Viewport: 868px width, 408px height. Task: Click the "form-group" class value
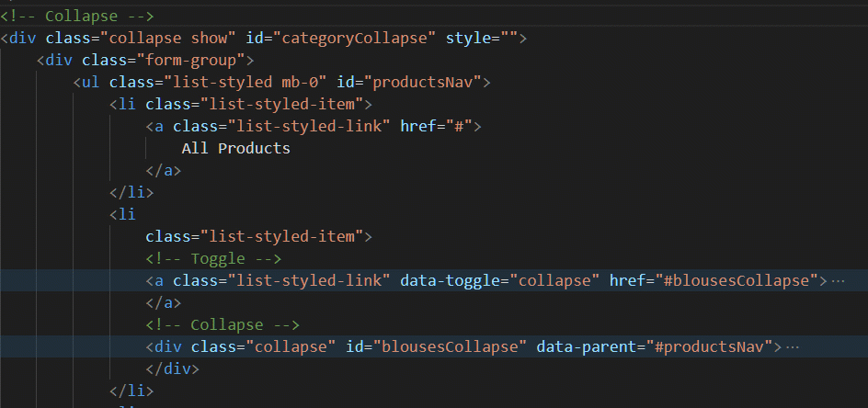click(190, 60)
